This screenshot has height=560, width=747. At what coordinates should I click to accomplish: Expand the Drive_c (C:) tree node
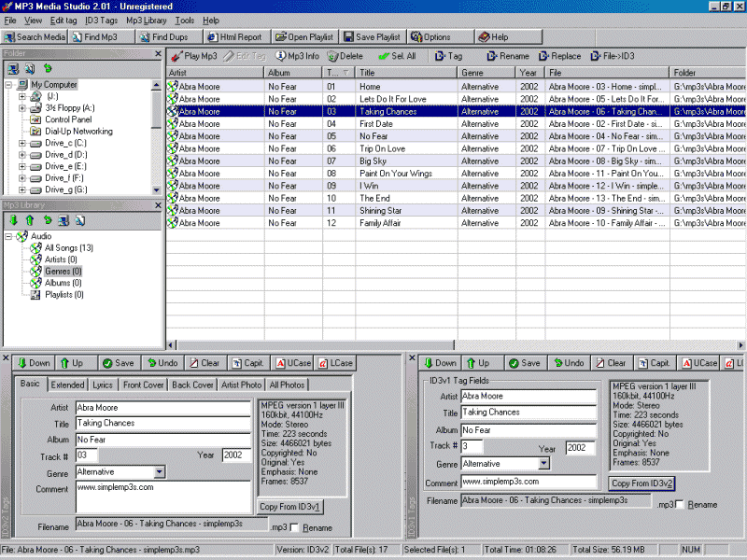click(21, 143)
